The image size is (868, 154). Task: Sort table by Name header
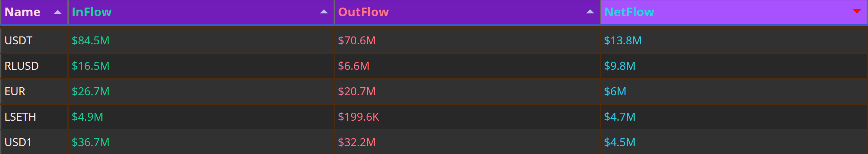coord(22,12)
